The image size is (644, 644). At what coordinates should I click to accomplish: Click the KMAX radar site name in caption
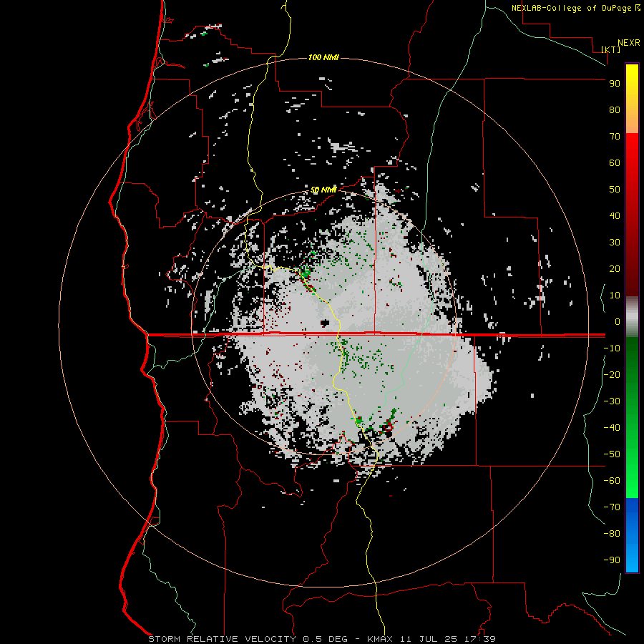point(379,639)
